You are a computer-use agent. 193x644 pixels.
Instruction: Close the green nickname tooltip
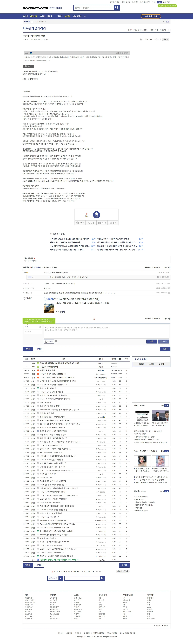click(x=53, y=320)
